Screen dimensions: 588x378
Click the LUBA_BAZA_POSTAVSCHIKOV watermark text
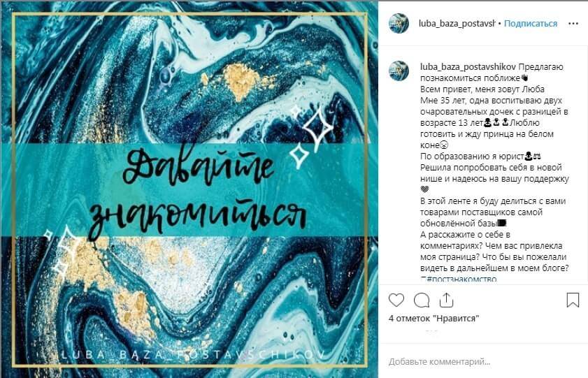coord(193,354)
